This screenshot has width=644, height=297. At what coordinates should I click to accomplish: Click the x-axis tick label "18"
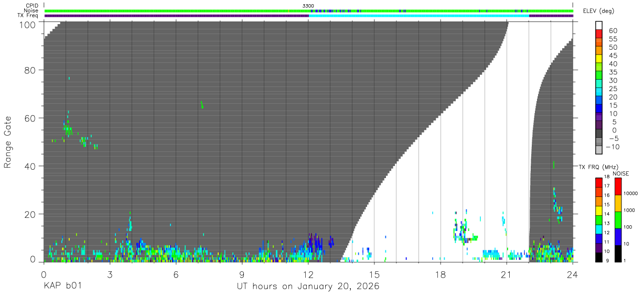click(441, 275)
